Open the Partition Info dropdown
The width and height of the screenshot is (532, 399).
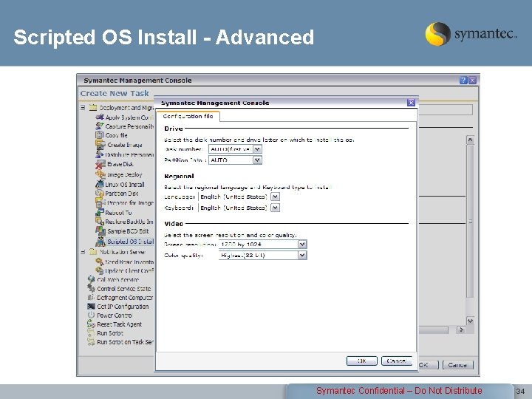point(258,160)
